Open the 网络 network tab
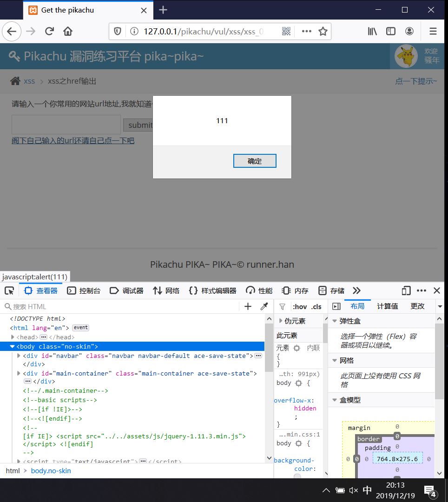The width and height of the screenshot is (448, 502). 166,291
